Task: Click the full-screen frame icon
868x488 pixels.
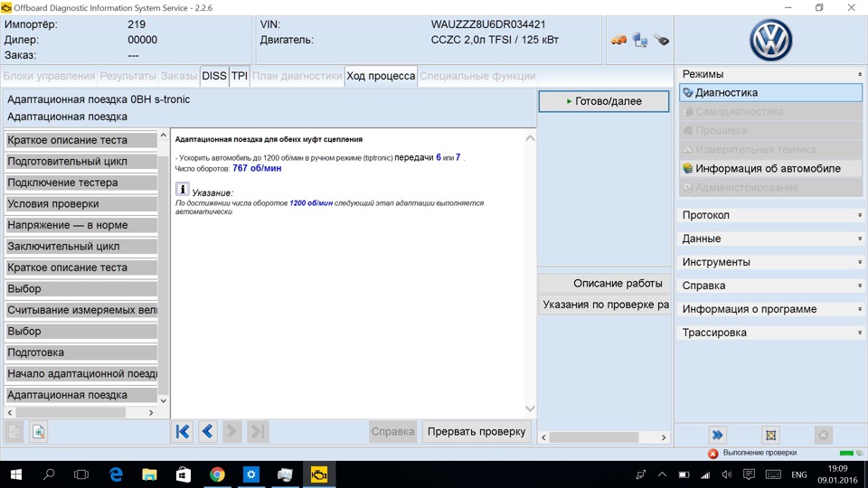Action: (x=770, y=435)
